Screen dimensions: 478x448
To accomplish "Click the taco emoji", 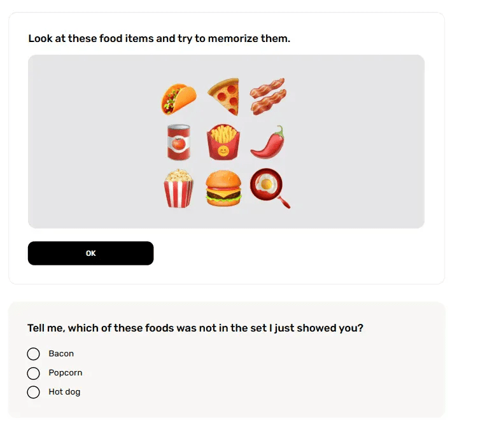I will (179, 99).
